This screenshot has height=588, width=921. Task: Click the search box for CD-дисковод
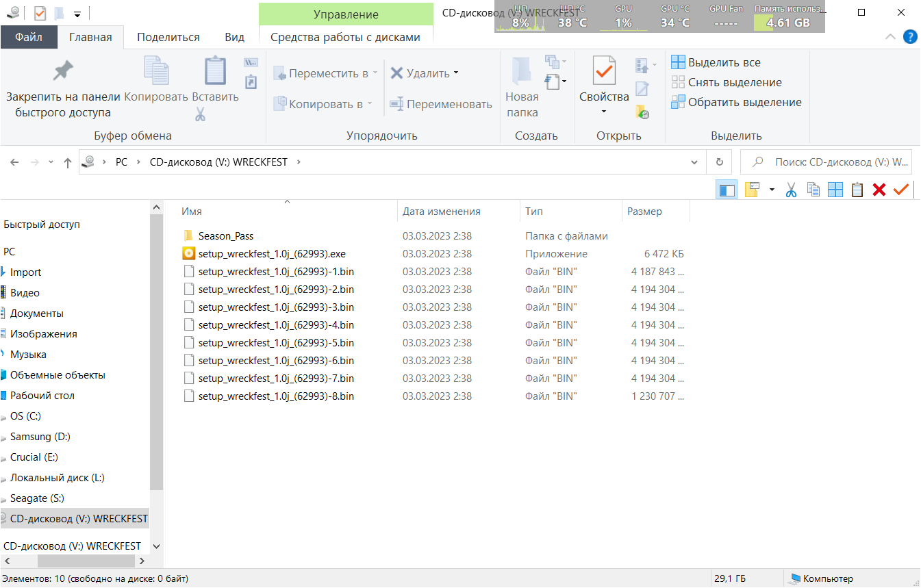coord(827,162)
